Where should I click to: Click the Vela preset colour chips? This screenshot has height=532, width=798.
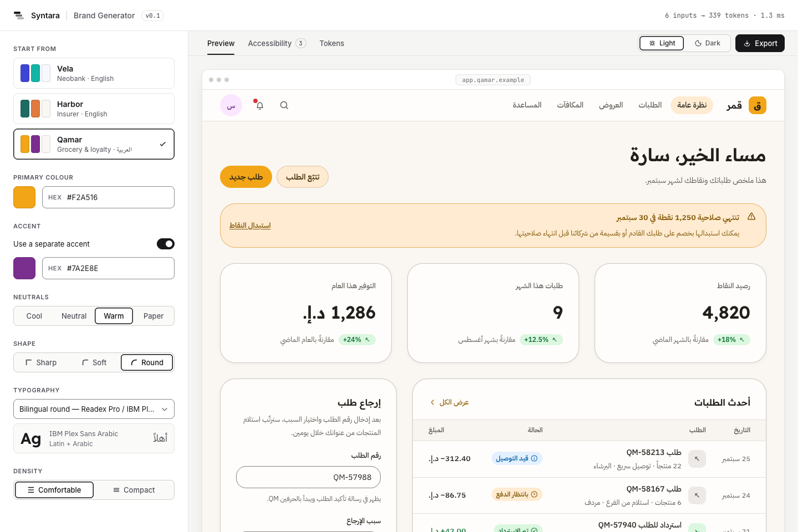(35, 73)
